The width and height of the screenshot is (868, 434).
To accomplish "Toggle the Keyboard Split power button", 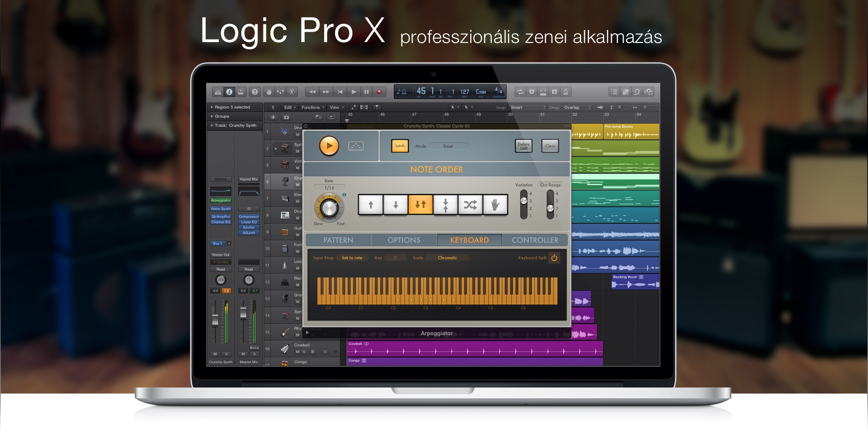I will (x=554, y=258).
